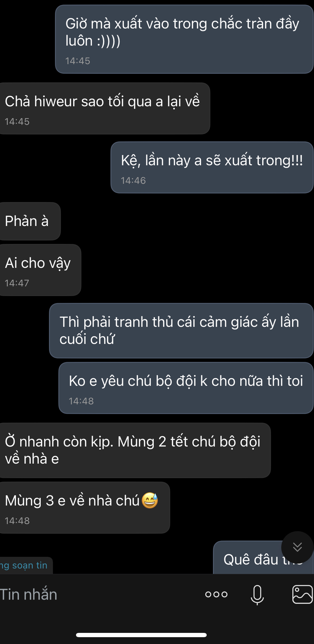Tap the microphone voice message icon

click(257, 595)
